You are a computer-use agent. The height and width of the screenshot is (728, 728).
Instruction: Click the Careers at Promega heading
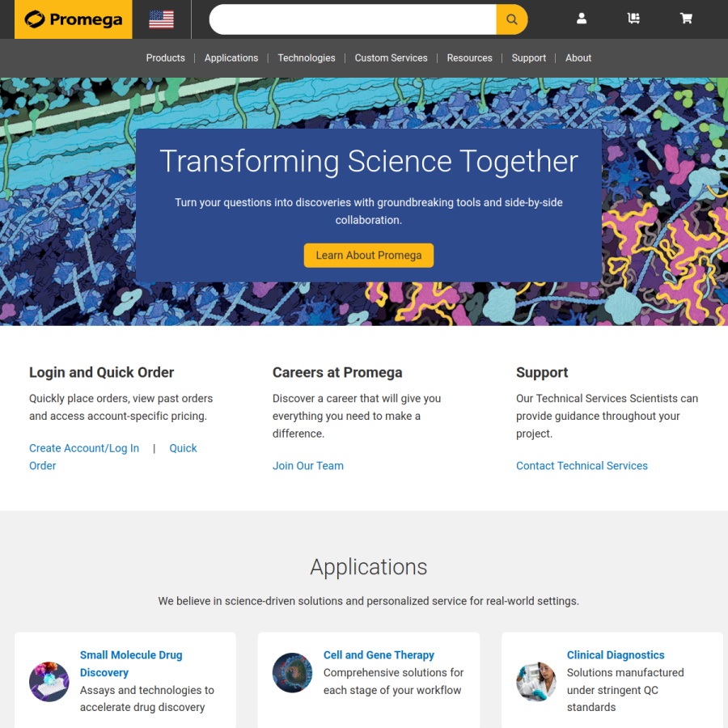(337, 372)
